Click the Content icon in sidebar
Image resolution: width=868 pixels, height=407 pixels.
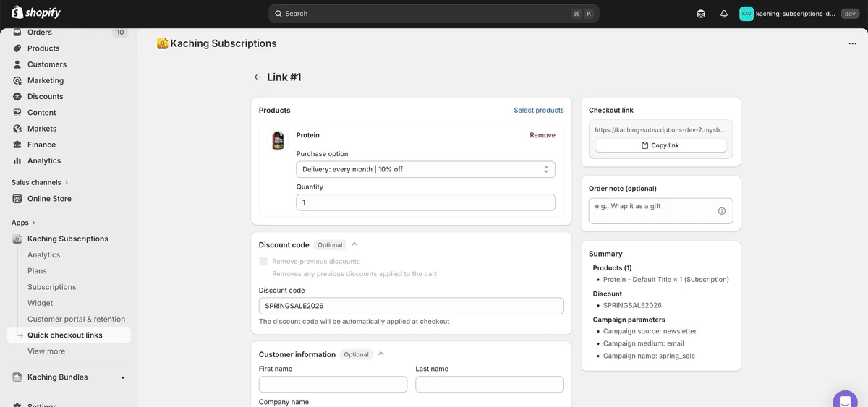[17, 113]
